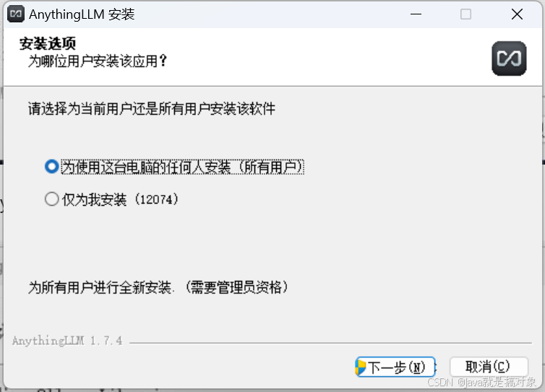Click the AnythingLLM 1.7.4 version label
The width and height of the screenshot is (545, 392).
pos(67,341)
